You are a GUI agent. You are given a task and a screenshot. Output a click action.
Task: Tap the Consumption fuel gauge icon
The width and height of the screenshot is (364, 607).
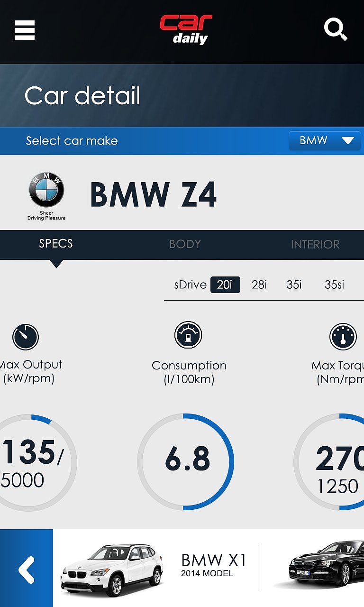tap(188, 335)
